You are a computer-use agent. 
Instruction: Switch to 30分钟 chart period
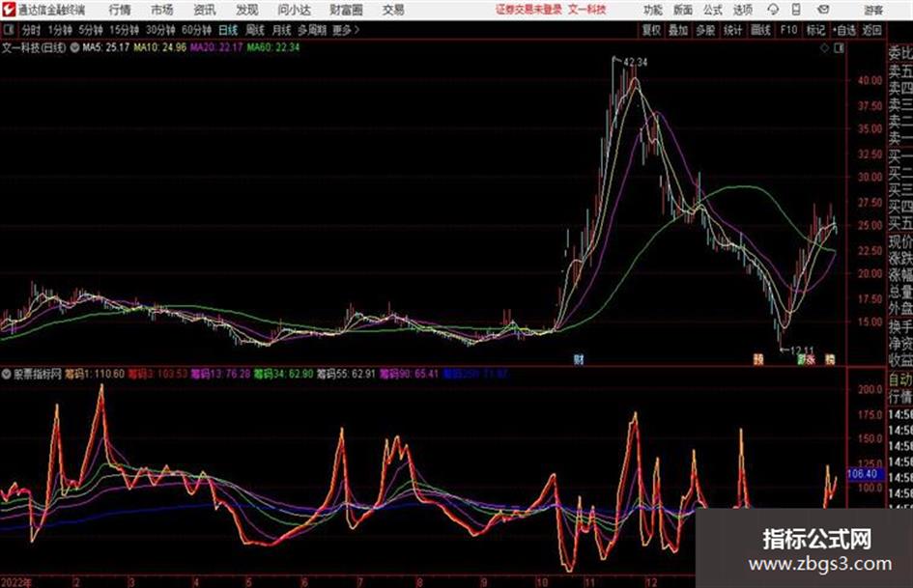[x=160, y=30]
